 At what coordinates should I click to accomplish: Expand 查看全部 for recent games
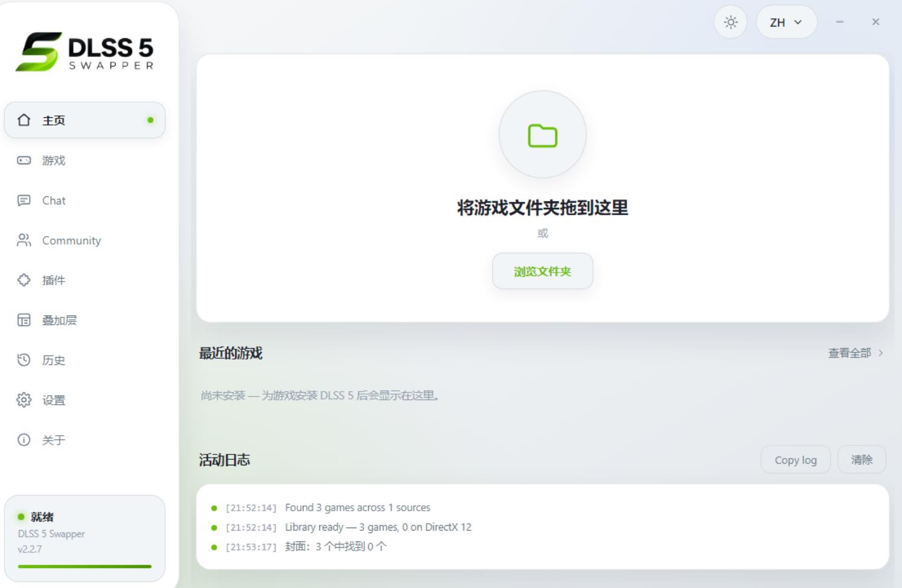pos(855,353)
